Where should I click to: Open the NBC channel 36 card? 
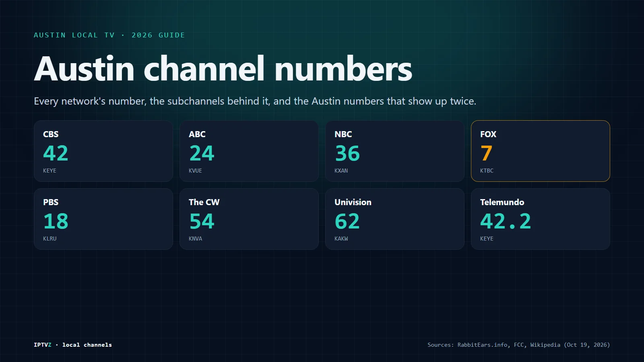(x=395, y=151)
